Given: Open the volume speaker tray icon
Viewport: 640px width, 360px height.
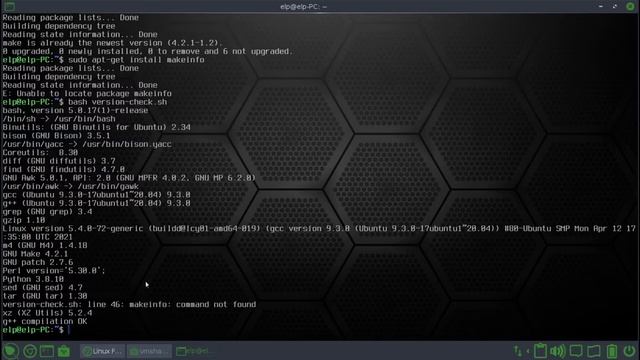Looking at the screenshot, I should pos(558,351).
